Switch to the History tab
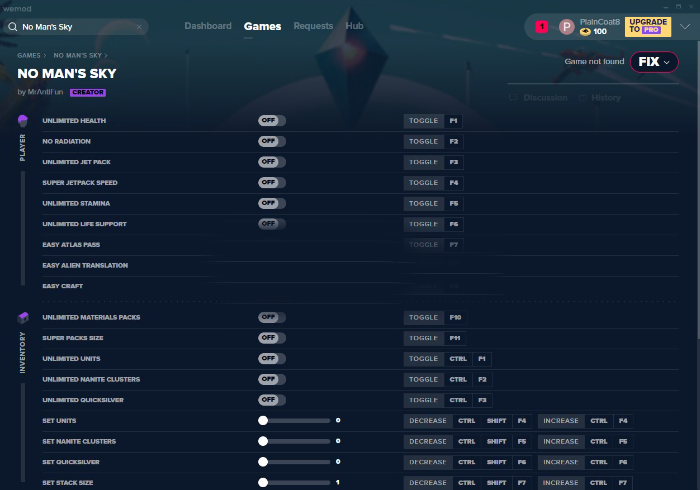This screenshot has width=700, height=490. point(606,98)
